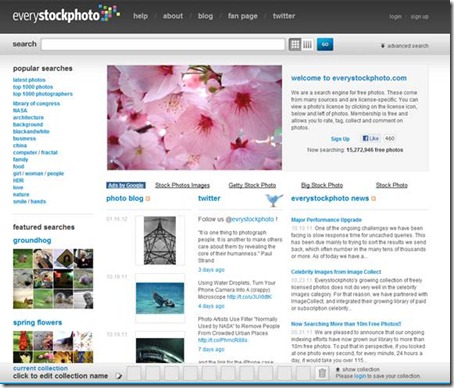Viewport: 454px width, 388px height.
Task: Open Celebrity Images from Image Collect
Action: pos(336,272)
